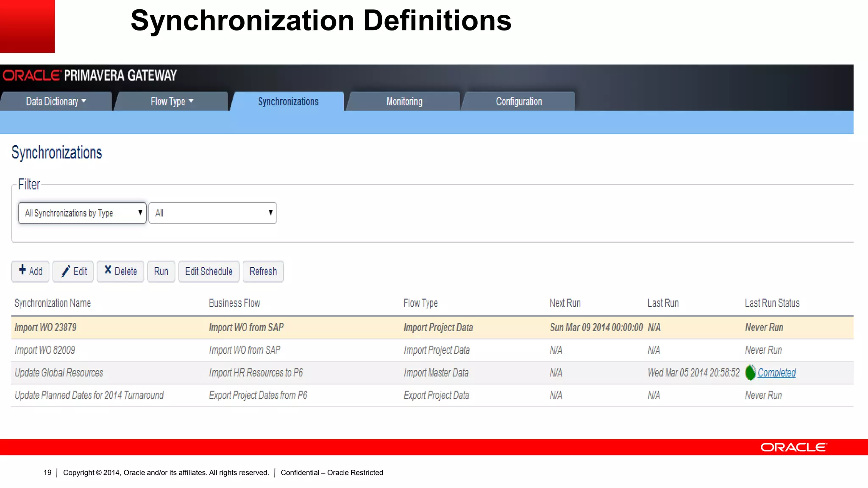
Task: Click Import WO from SAP in highlighted row
Action: [246, 327]
